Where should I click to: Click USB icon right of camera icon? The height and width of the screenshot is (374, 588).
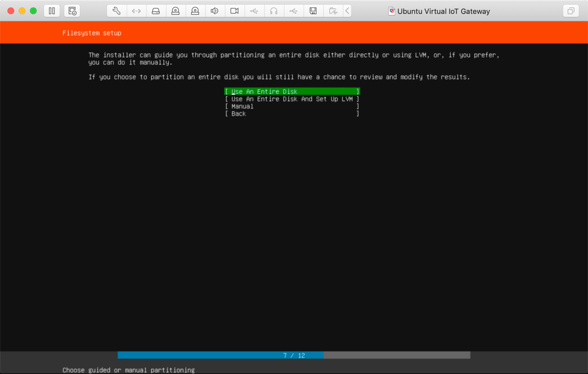pos(254,11)
